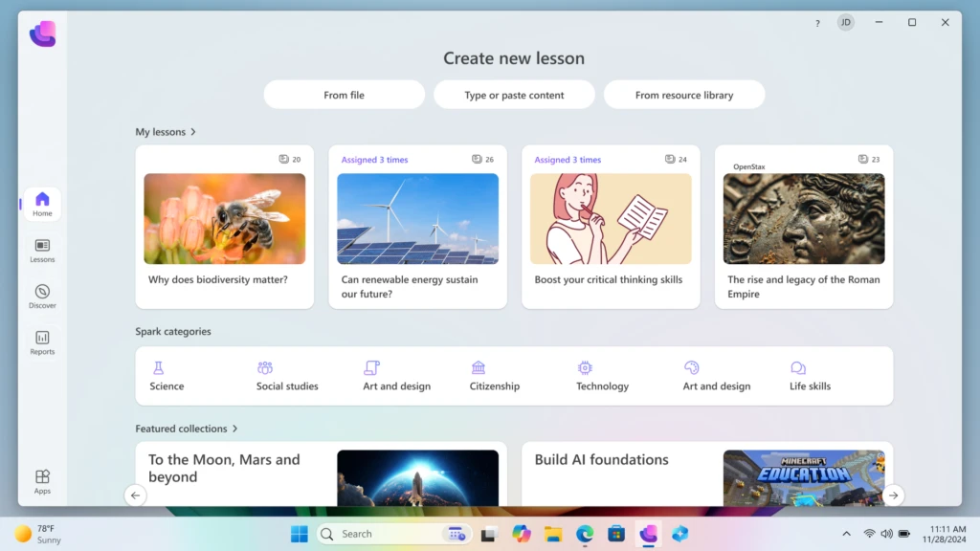The height and width of the screenshot is (551, 980).
Task: Open the Discover section in the sidebar
Action: point(41,298)
